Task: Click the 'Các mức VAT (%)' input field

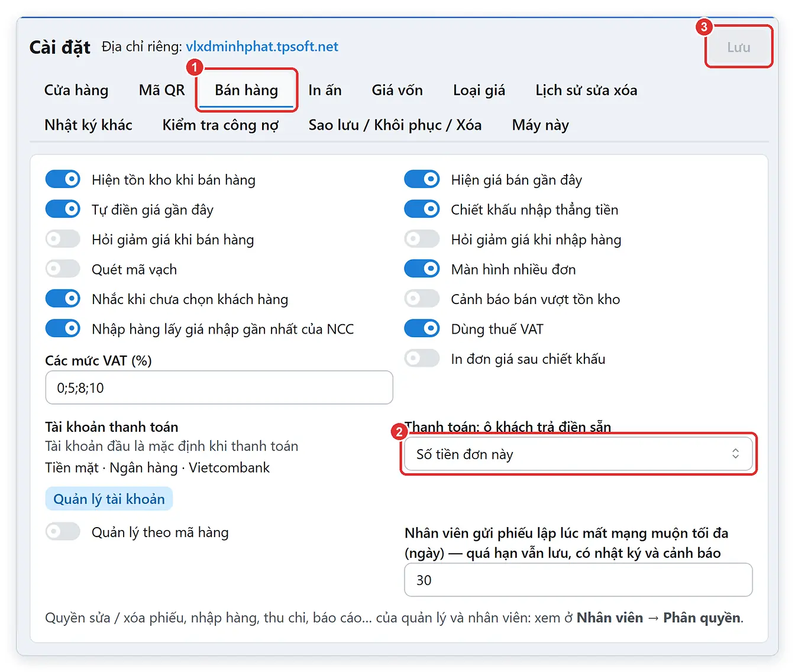Action: pos(219,387)
